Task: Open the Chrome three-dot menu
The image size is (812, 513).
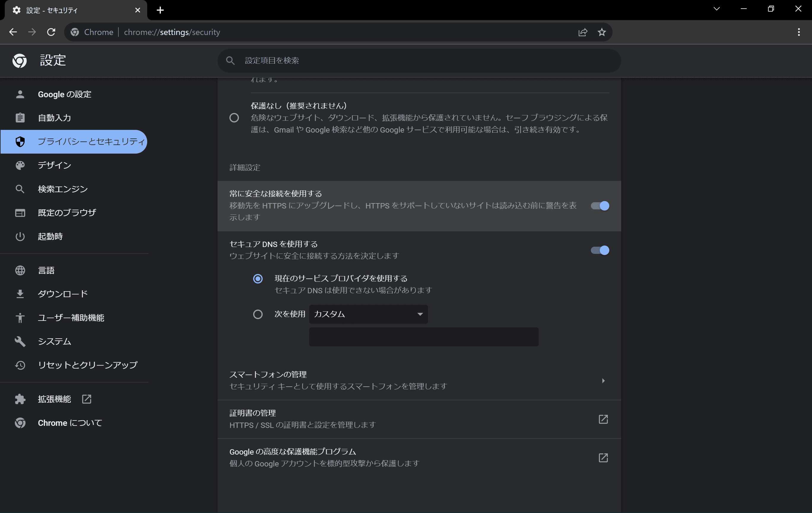Action: pyautogui.click(x=799, y=32)
